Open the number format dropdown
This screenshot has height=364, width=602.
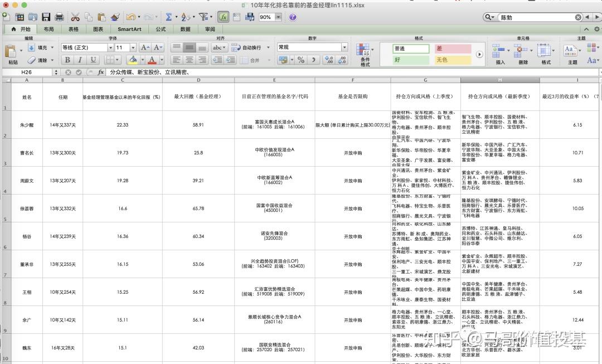[344, 47]
